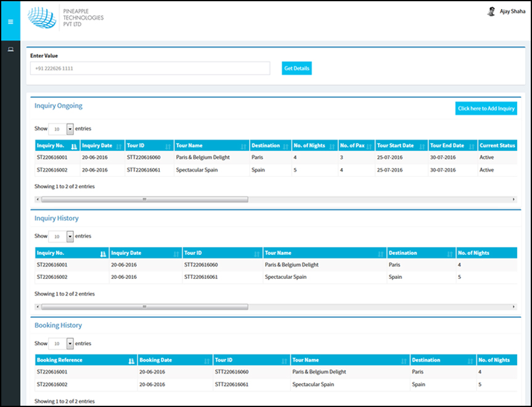Click the right arrow of the Inquiry Ongoing scrollbar

[x=514, y=199]
